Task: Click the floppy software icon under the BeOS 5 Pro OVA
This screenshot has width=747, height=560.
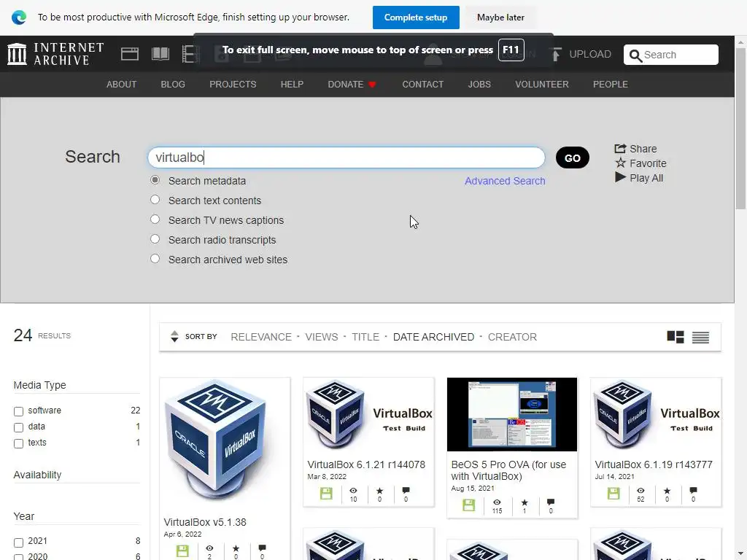Action: [x=469, y=505]
